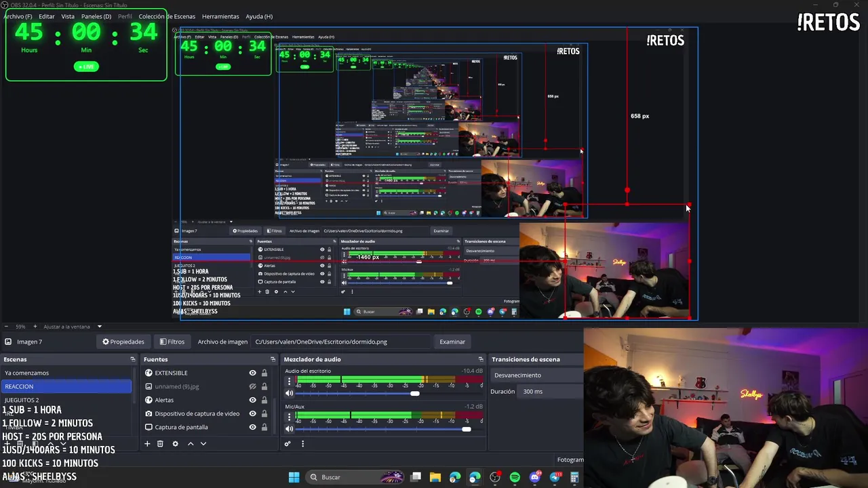This screenshot has width=868, height=488.
Task: Open Spotify from taskbar
Action: 515,477
